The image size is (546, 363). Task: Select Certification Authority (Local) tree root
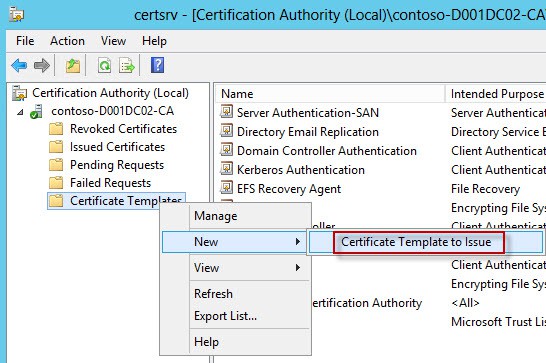[x=110, y=93]
